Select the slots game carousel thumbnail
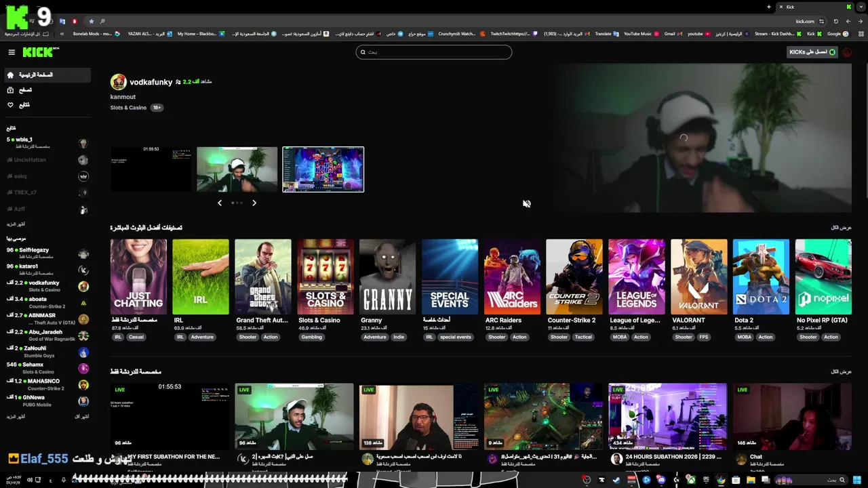The width and height of the screenshot is (868, 488). (x=323, y=169)
